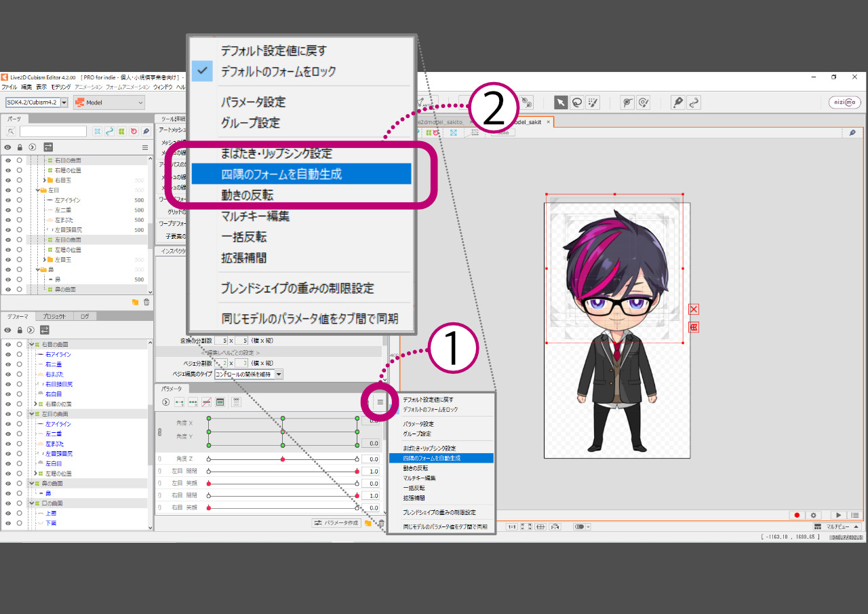Toggle visibility of 左アイライン in Parts panel
The width and height of the screenshot is (868, 614).
(x=9, y=200)
